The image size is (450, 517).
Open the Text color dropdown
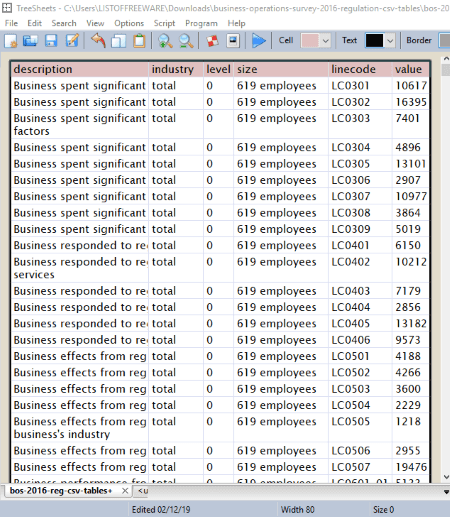click(390, 41)
